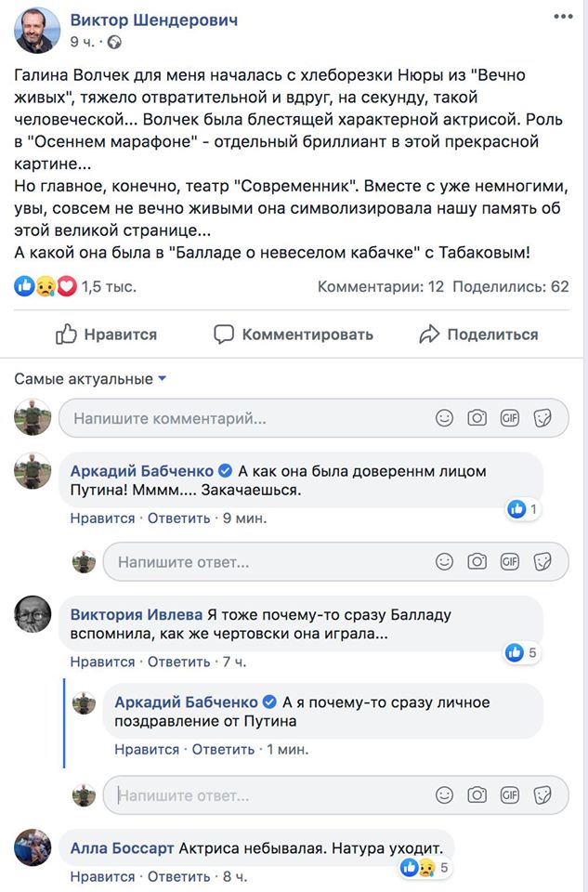
Task: Click Ответить under Виктория Ивлева's comment
Action: pos(178,662)
